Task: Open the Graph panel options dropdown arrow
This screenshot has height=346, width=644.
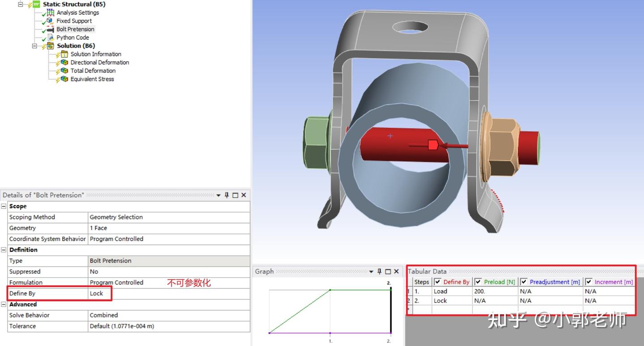Action: [371, 272]
